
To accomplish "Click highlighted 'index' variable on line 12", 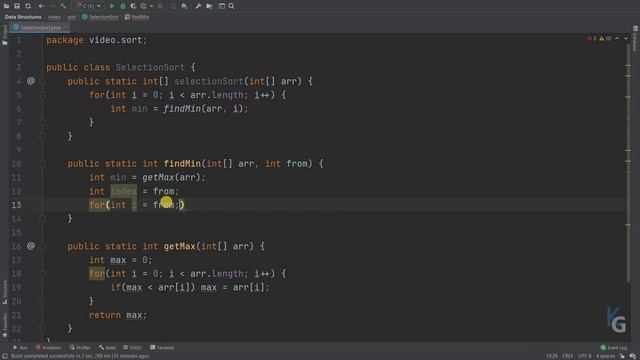I will pos(123,191).
